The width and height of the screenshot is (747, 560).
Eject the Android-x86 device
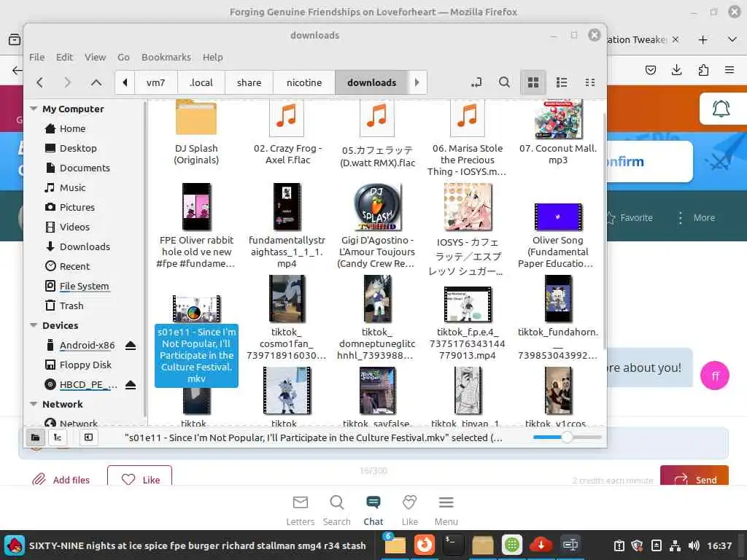(131, 345)
